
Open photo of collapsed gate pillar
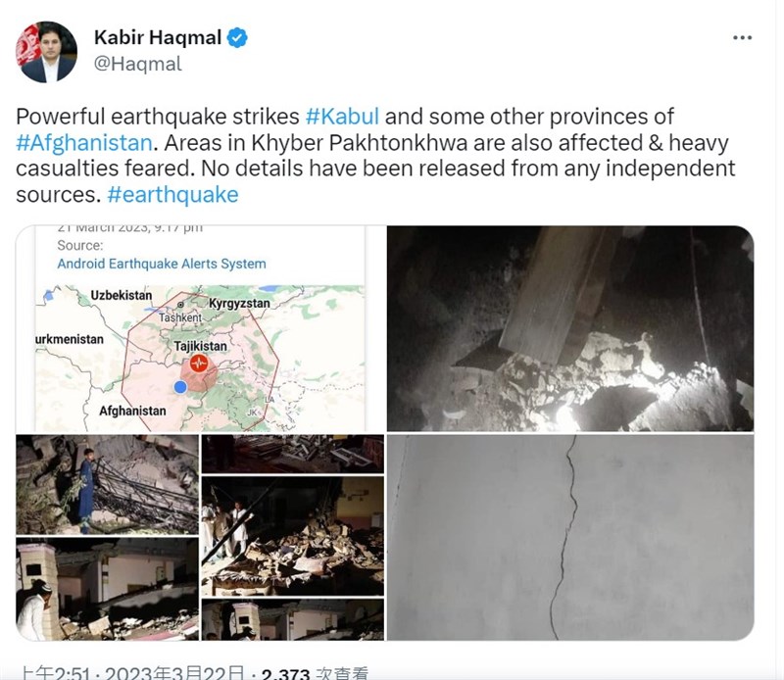click(x=107, y=589)
